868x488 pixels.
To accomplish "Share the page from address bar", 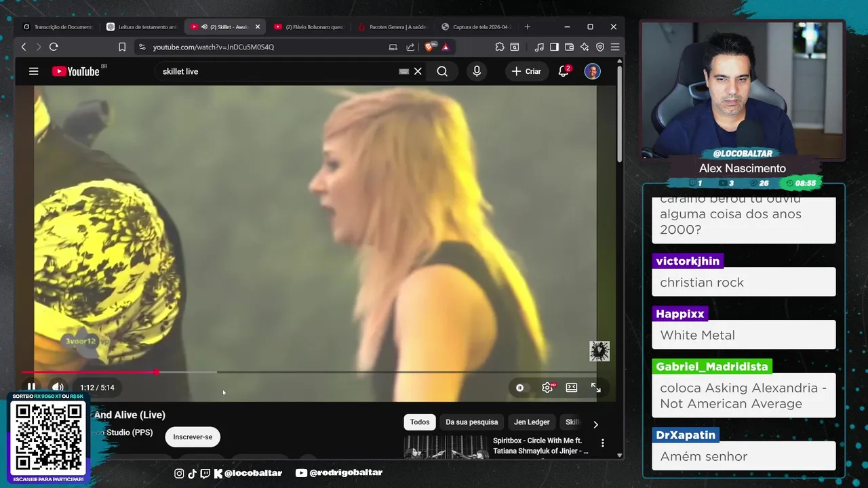I will click(410, 47).
